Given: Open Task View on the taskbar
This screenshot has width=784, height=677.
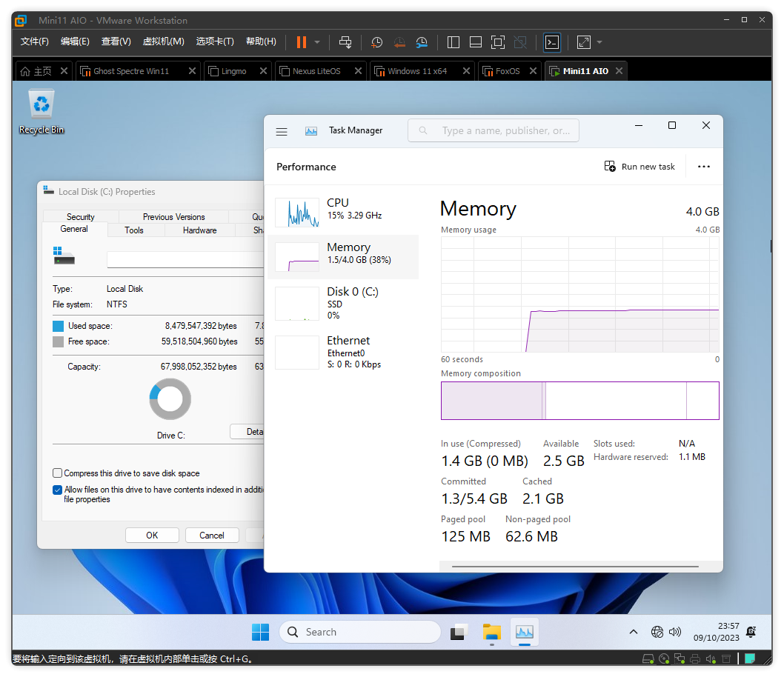Looking at the screenshot, I should [459, 632].
